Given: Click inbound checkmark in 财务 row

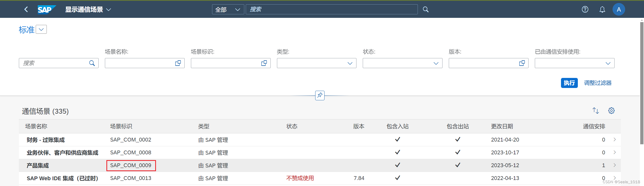Looking at the screenshot, I should pos(397,139).
